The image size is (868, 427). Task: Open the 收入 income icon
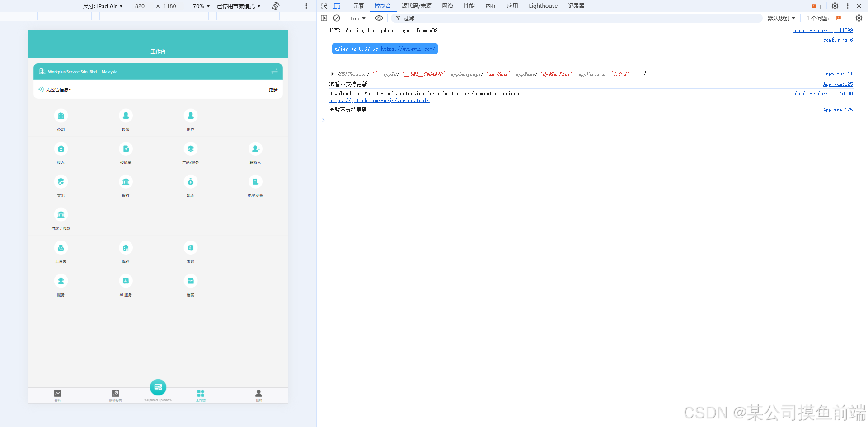61,149
